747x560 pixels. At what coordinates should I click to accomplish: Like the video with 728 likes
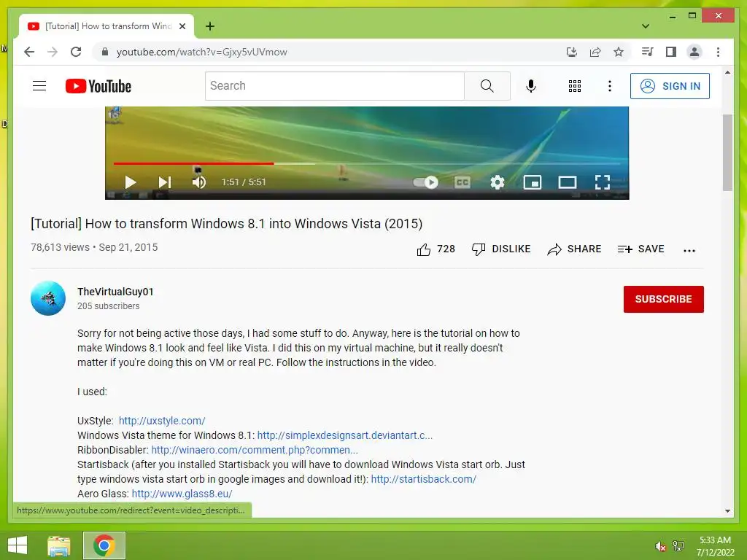pos(436,249)
